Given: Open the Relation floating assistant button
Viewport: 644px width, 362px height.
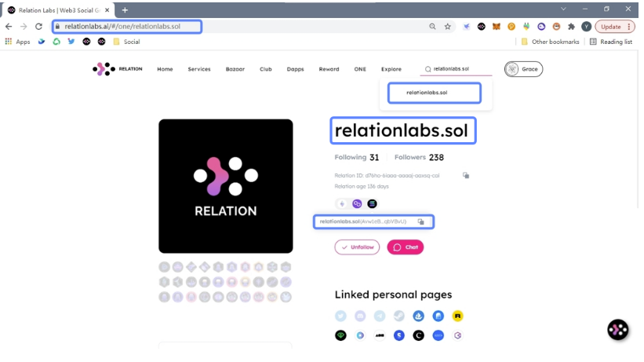Looking at the screenshot, I should pos(617,330).
